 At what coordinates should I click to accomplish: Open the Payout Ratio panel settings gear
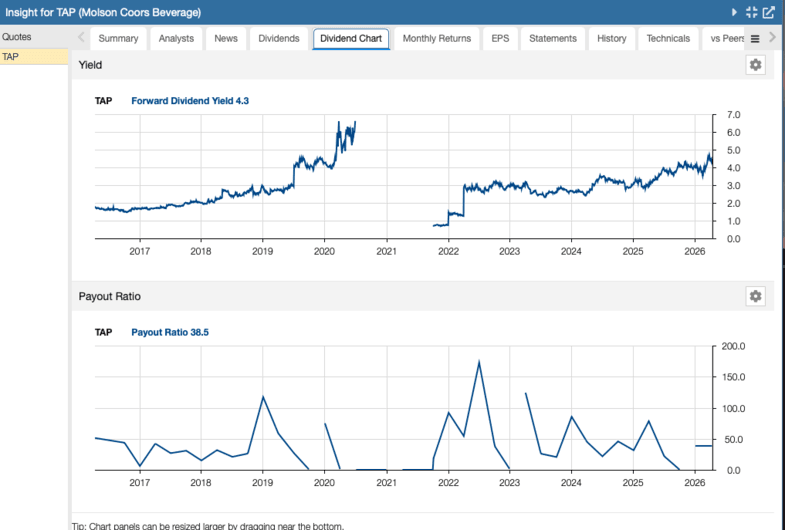pyautogui.click(x=755, y=296)
